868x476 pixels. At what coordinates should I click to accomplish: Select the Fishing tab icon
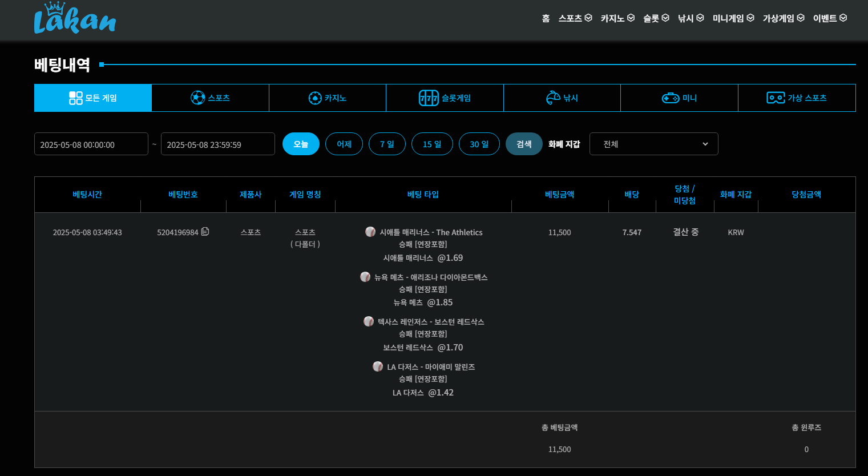(x=553, y=98)
